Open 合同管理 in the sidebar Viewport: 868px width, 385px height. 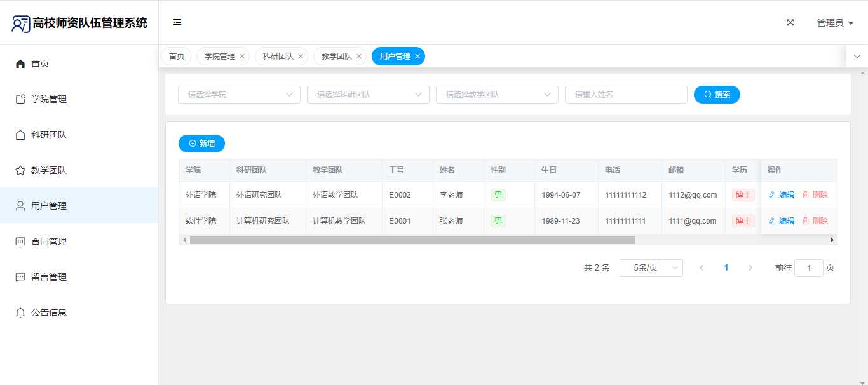tap(49, 241)
